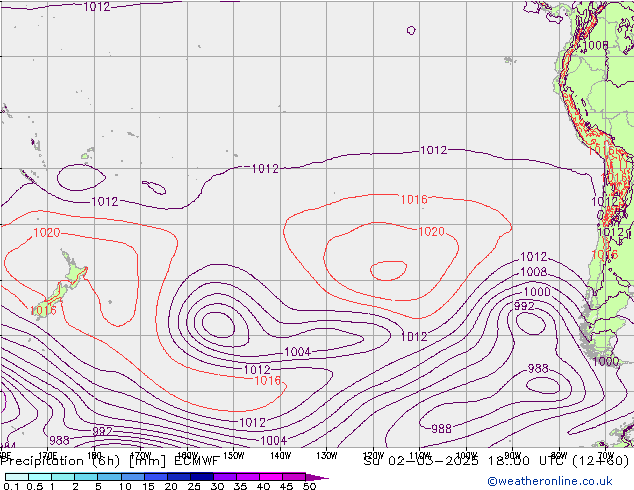Pick the legend swatch between 2 and 5
The width and height of the screenshot is (634, 490).
(x=86, y=477)
